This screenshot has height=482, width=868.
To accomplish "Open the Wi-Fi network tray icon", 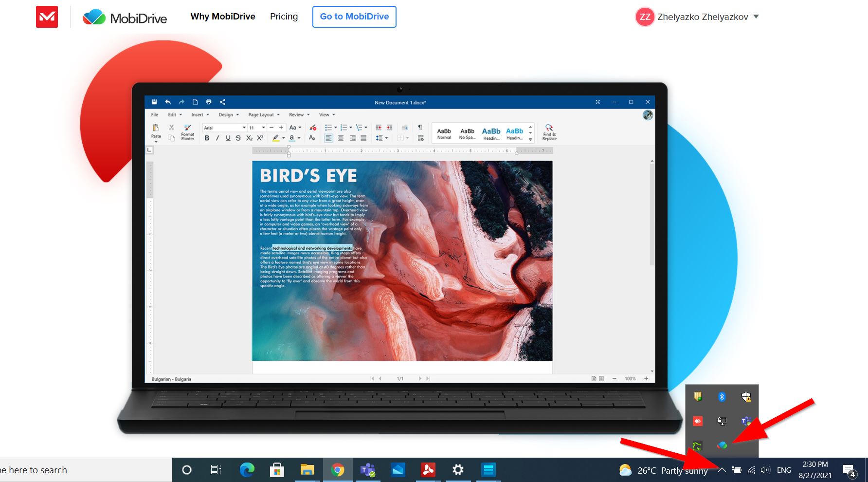I will (751, 470).
